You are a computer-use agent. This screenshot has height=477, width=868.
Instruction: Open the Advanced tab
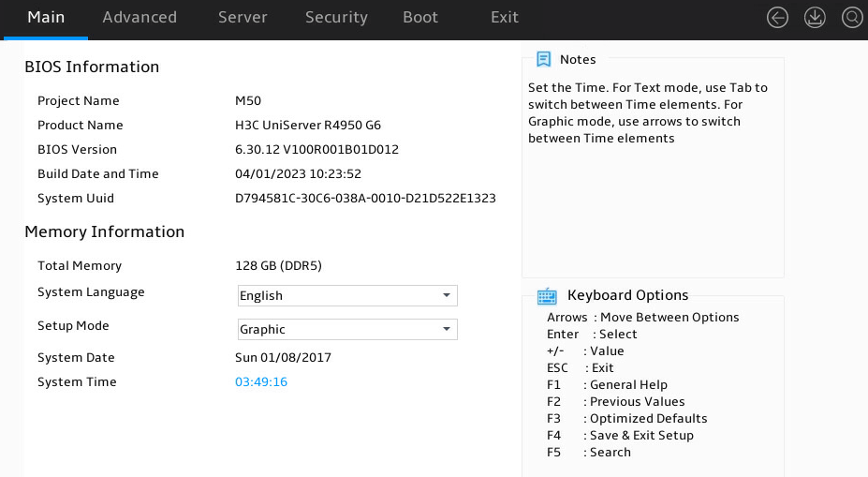pyautogui.click(x=140, y=18)
